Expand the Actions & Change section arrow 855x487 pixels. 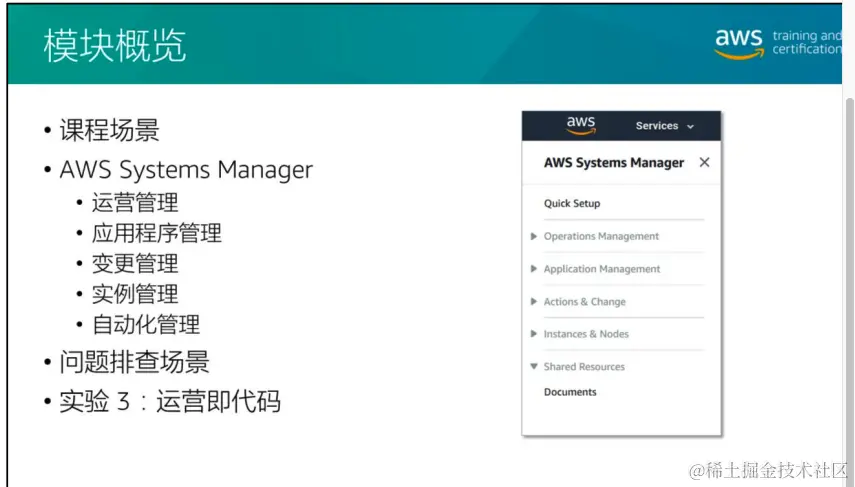coord(534,302)
